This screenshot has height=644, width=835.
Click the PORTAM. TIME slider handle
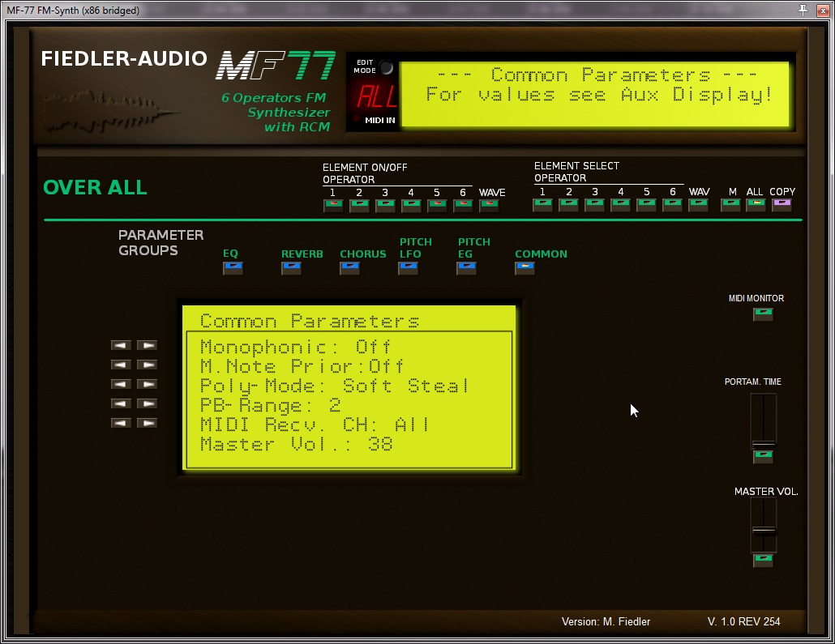(x=764, y=443)
